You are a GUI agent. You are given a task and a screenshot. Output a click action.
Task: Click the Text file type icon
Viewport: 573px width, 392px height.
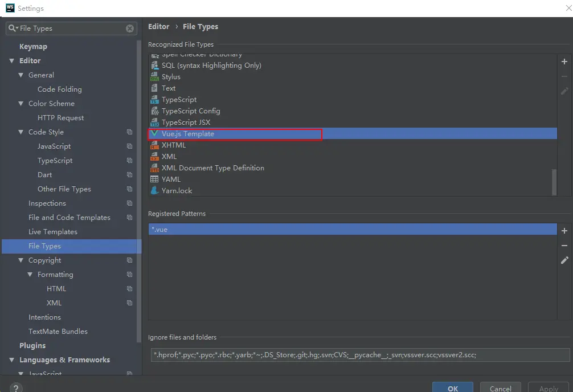coord(154,88)
